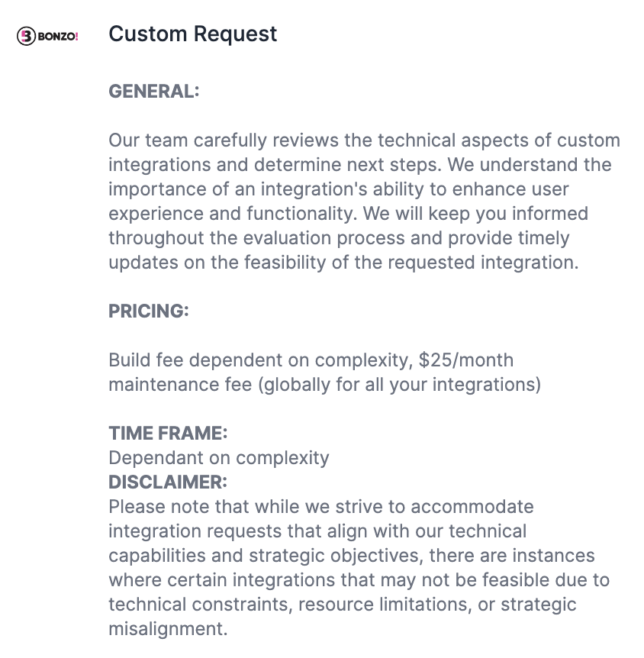Click the "where certain integrations" line
644x658 pixels.
pyautogui.click(x=359, y=580)
